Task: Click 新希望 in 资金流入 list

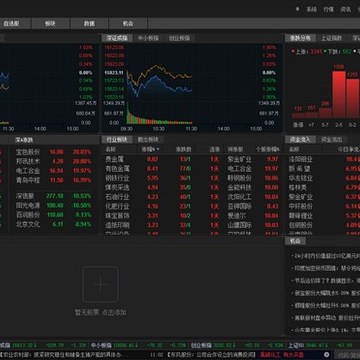Action: [301, 169]
